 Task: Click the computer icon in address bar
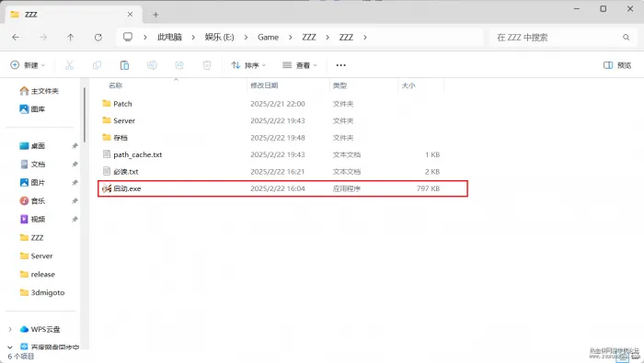(x=128, y=37)
